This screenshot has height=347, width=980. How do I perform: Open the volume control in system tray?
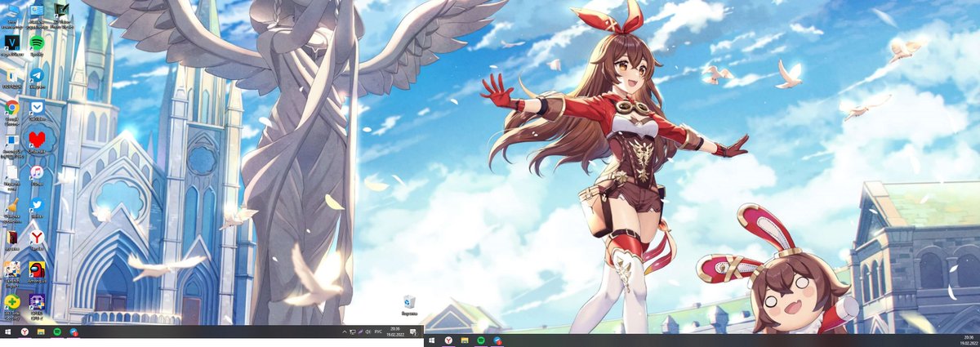(367, 332)
